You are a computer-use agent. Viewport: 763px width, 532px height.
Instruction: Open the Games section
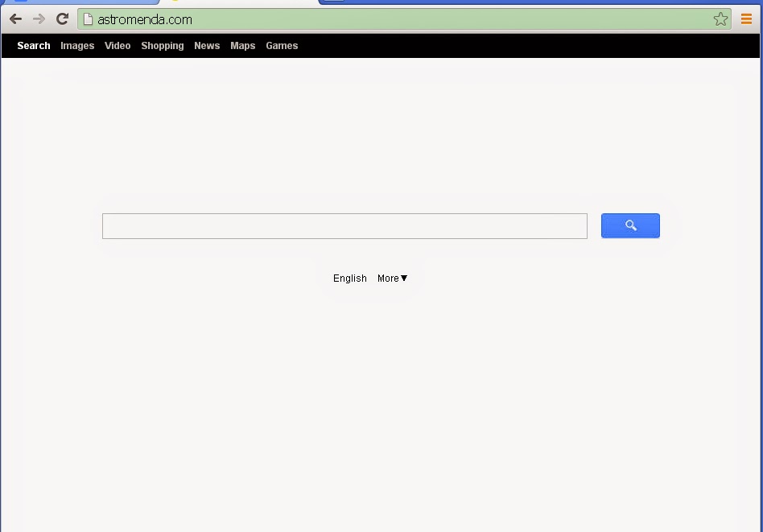282,46
